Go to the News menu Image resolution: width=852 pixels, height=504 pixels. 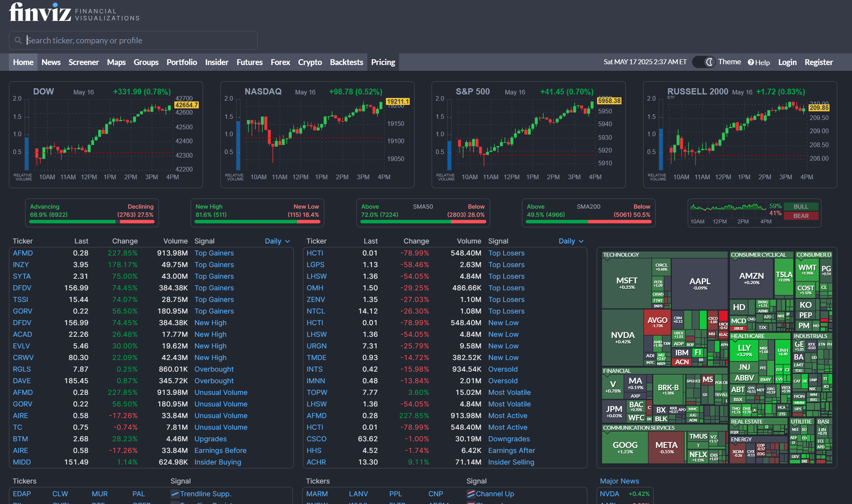pyautogui.click(x=51, y=62)
